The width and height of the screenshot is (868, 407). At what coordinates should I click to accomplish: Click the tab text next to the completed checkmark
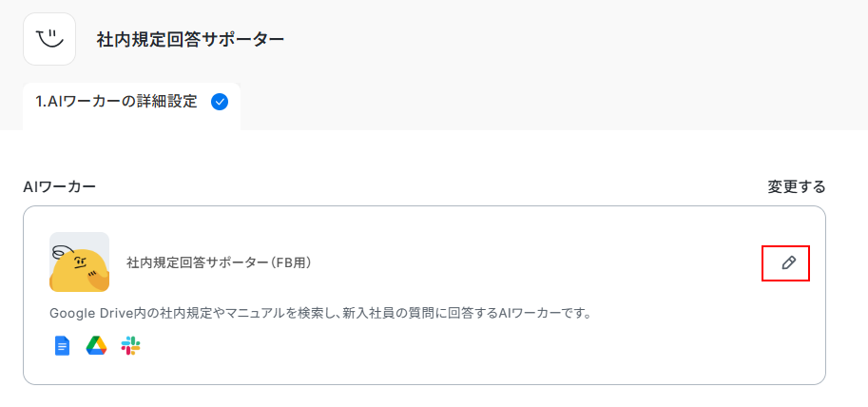(116, 102)
